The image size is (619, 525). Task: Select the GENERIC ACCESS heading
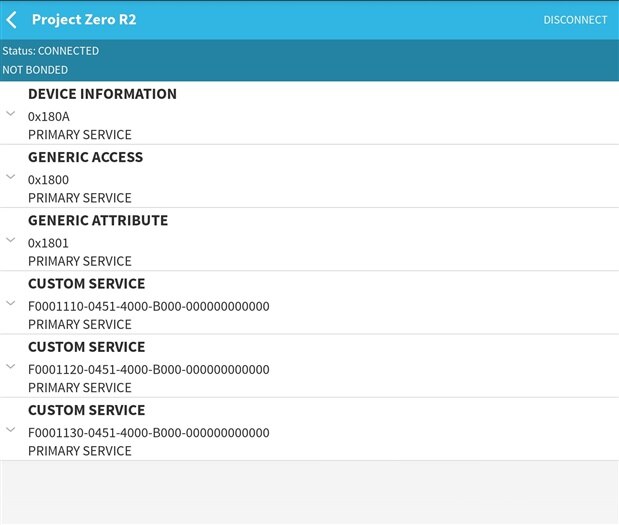click(x=85, y=157)
